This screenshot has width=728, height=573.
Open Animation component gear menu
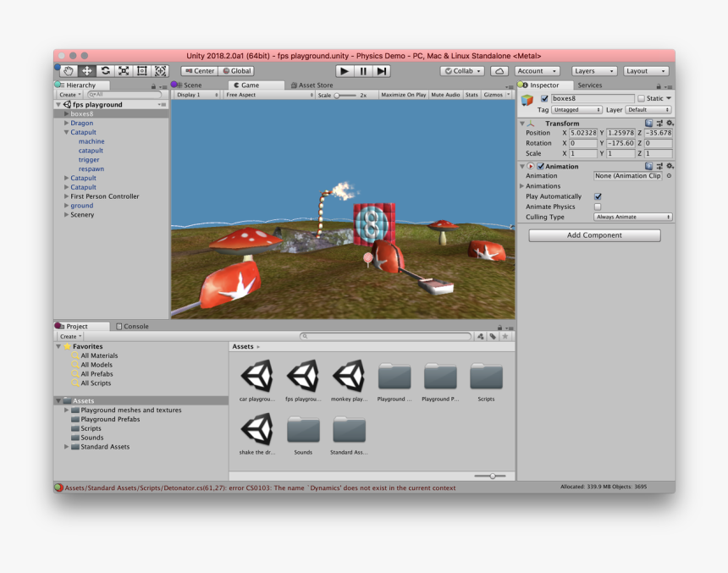click(x=670, y=166)
